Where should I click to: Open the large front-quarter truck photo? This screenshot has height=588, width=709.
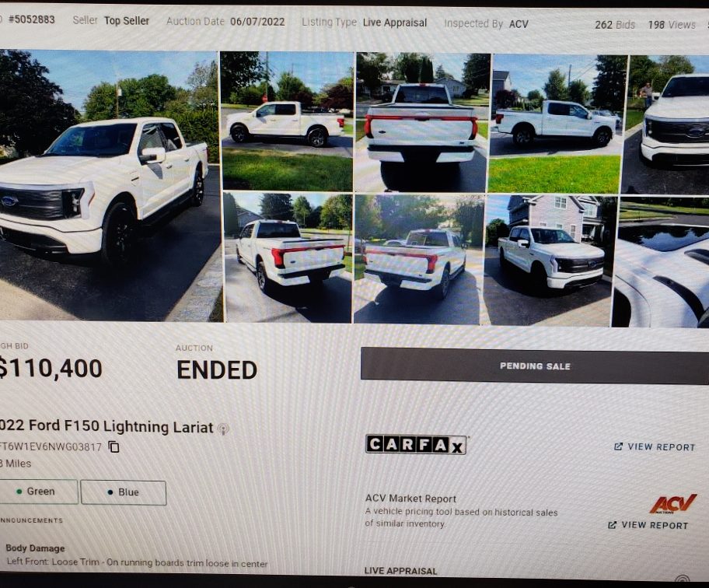(109, 185)
